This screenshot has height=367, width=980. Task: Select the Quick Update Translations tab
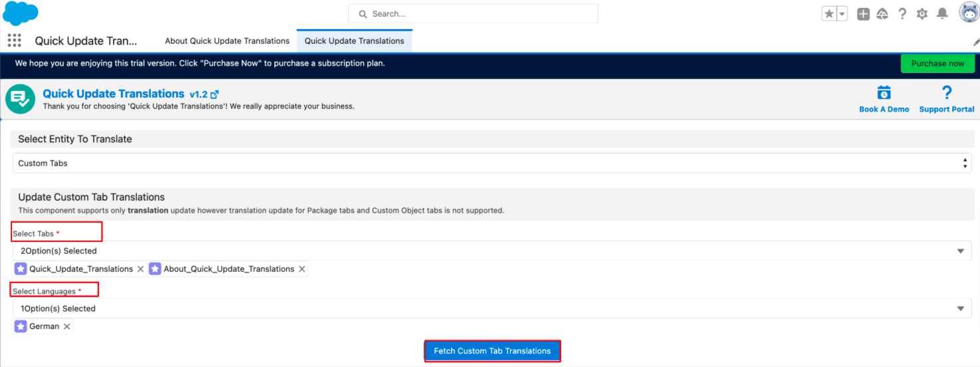coord(355,41)
